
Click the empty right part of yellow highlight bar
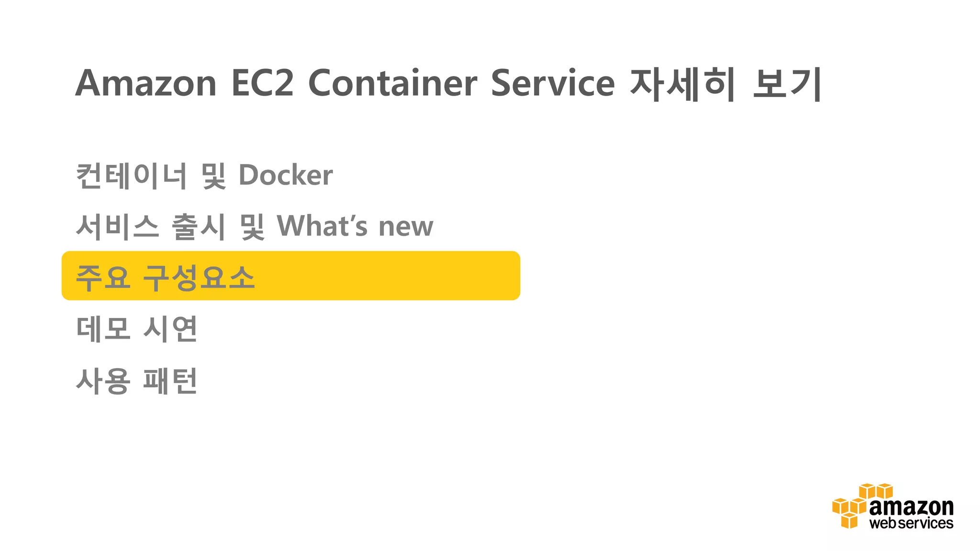tap(407, 276)
